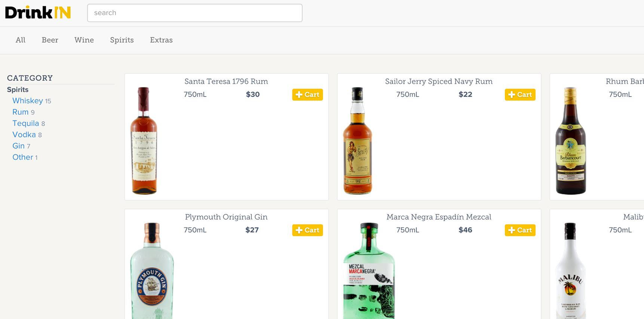
Task: Click the Malibu bottle thumbnail
Action: click(570, 271)
